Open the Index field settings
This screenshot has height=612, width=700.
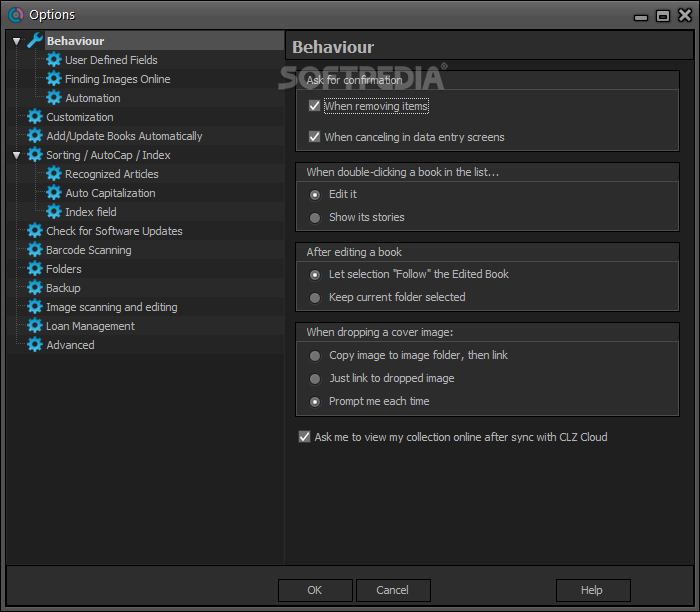click(91, 212)
